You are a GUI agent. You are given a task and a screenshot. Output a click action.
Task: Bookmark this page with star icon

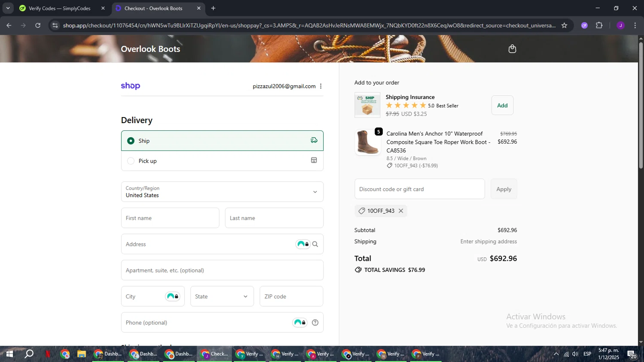pos(564,25)
